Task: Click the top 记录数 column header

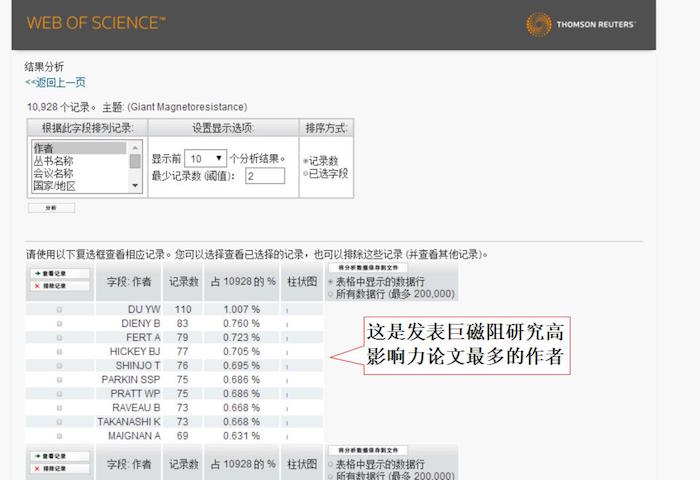Action: 183,282
